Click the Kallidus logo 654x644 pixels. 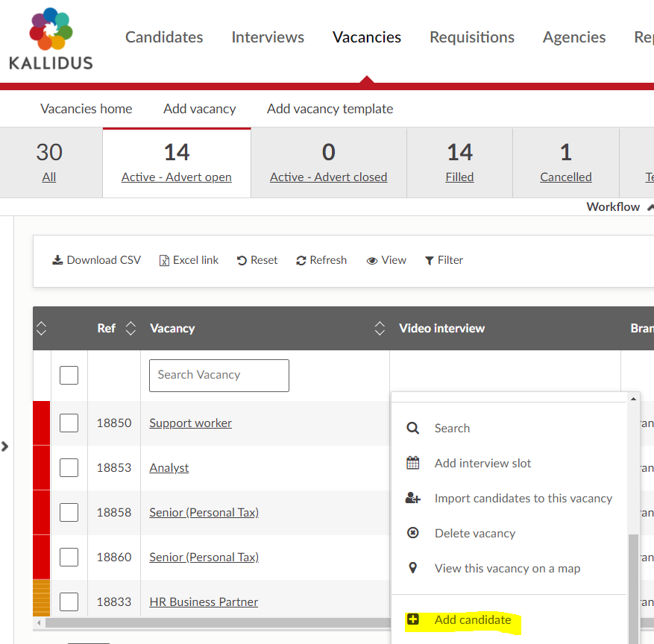(x=51, y=39)
